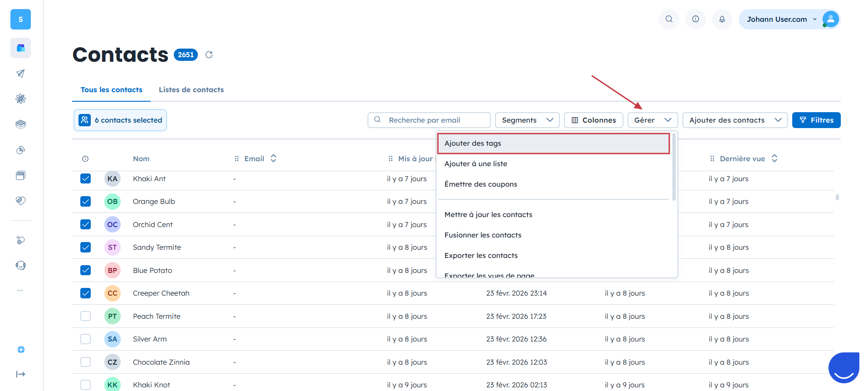Screen dimensions: 868x391
Task: Click the info icon in table header
Action: point(85,159)
